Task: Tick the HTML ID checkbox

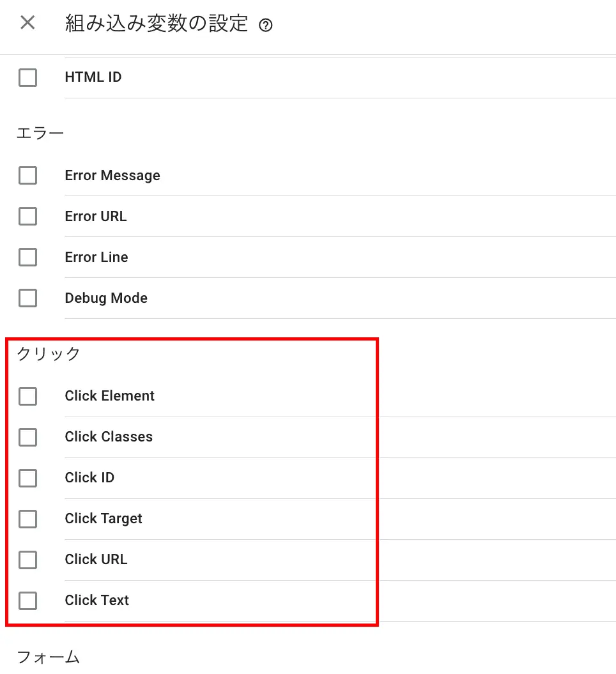Action: tap(27, 77)
